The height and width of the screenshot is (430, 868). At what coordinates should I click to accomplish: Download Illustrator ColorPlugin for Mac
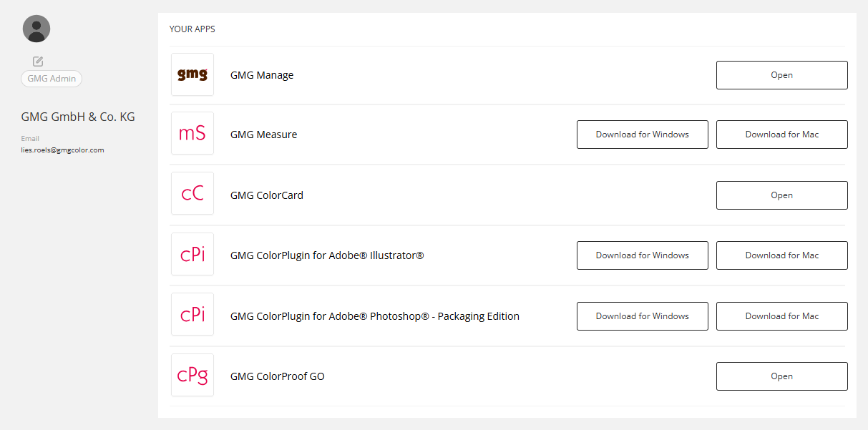pyautogui.click(x=782, y=255)
